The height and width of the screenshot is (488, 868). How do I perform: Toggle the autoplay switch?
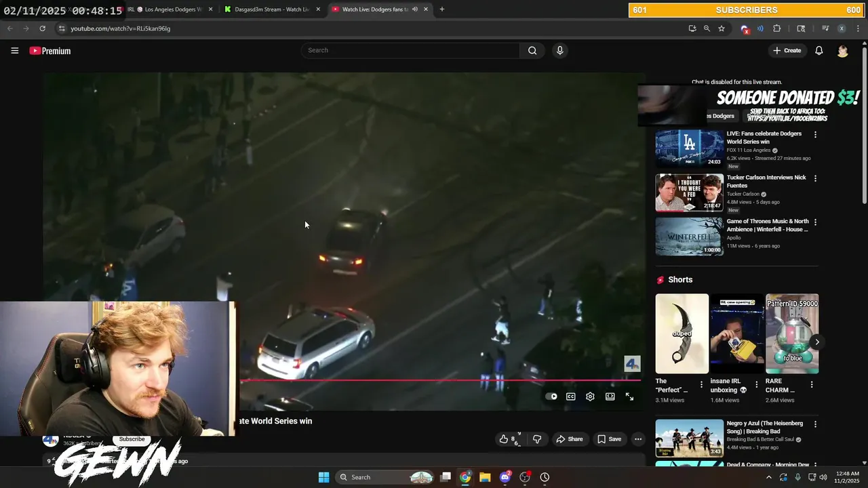(x=551, y=396)
